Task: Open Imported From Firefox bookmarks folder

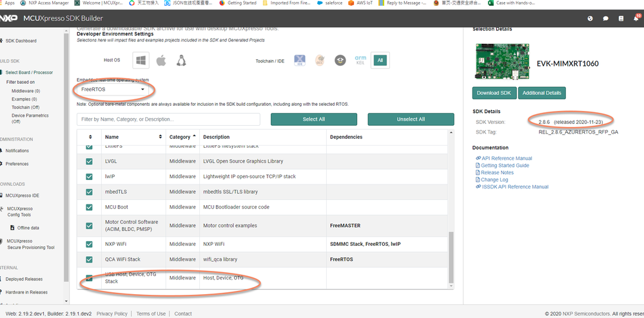Action: click(286, 3)
